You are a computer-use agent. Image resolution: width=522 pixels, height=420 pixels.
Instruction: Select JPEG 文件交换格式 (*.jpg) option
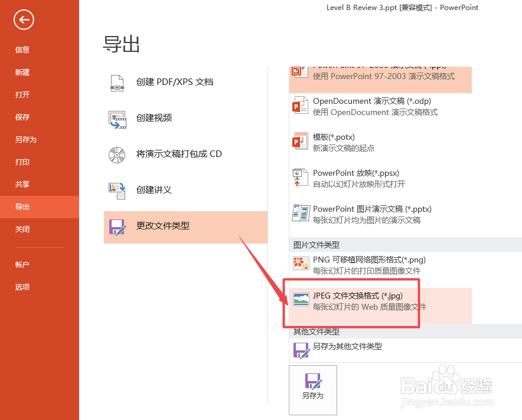[x=358, y=296]
